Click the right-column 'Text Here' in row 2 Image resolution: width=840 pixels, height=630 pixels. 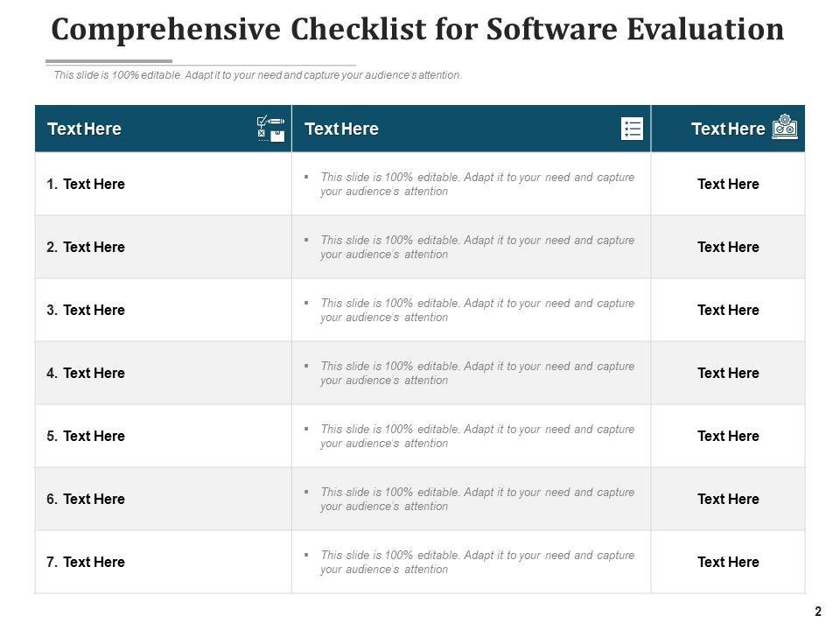coord(728,248)
